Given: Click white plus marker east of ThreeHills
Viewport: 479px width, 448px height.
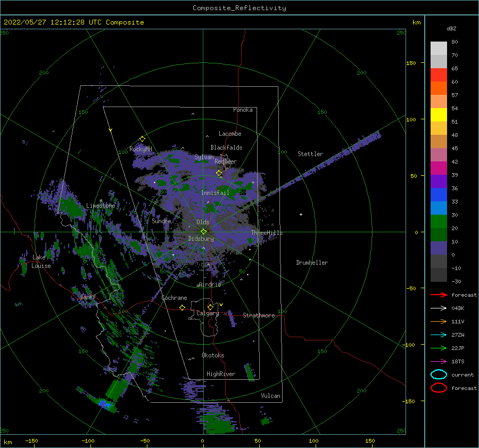Looking at the screenshot, I should [x=301, y=214].
